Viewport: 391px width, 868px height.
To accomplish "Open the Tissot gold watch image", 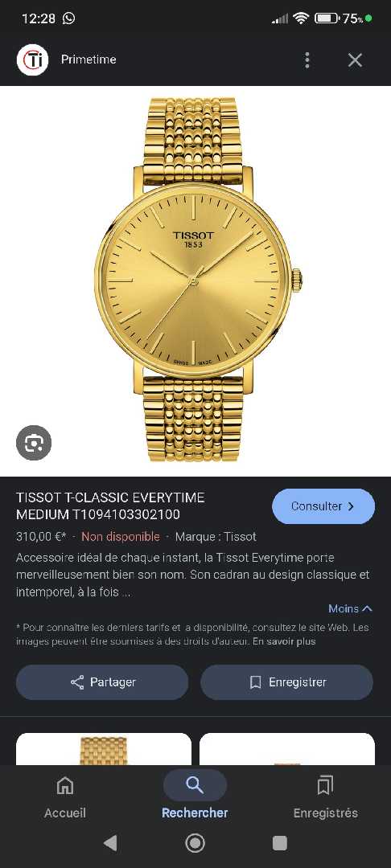I will 195,280.
